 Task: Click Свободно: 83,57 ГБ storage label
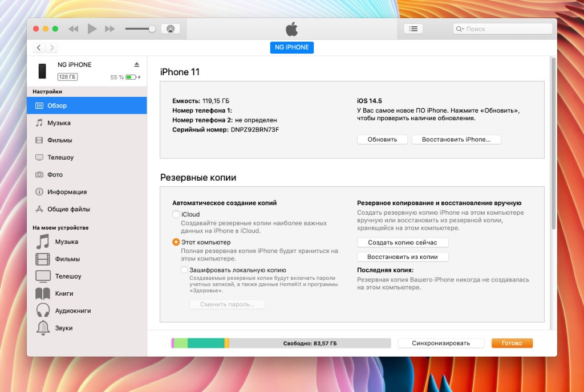click(310, 343)
